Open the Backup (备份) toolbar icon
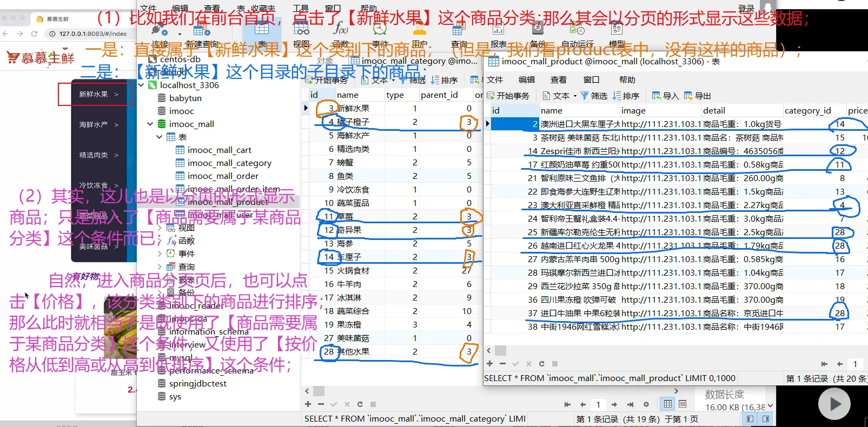The image size is (868, 427). (538, 28)
